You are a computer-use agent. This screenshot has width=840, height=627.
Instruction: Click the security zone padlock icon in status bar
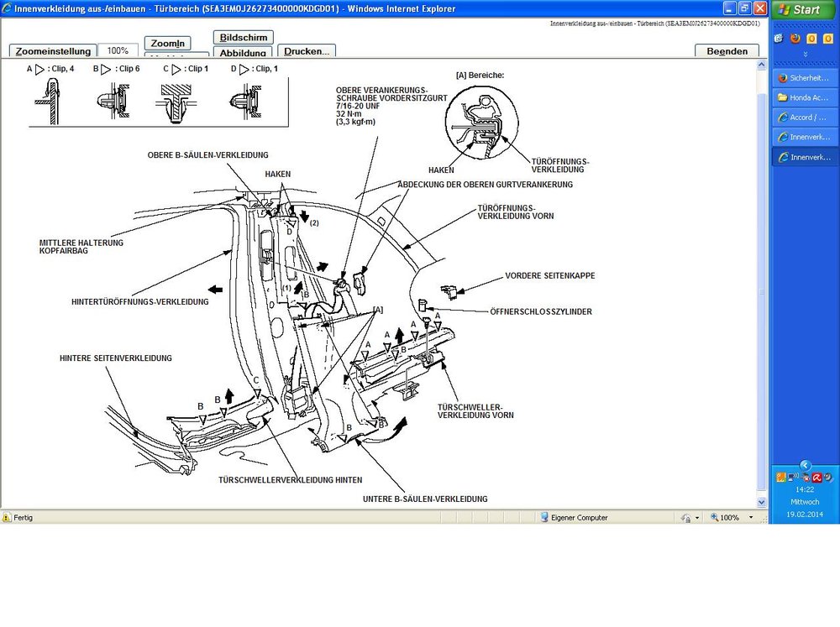tap(686, 518)
